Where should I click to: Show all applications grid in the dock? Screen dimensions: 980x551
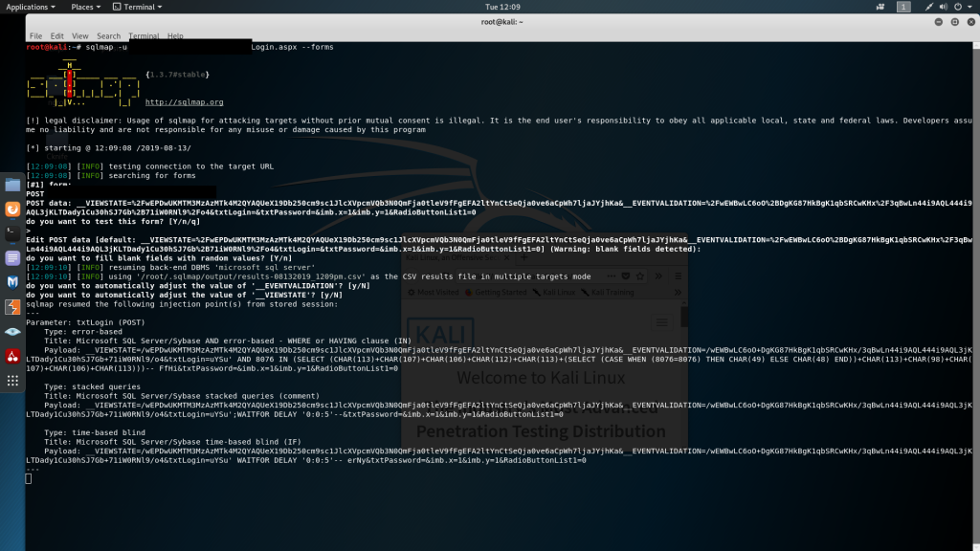click(x=12, y=381)
